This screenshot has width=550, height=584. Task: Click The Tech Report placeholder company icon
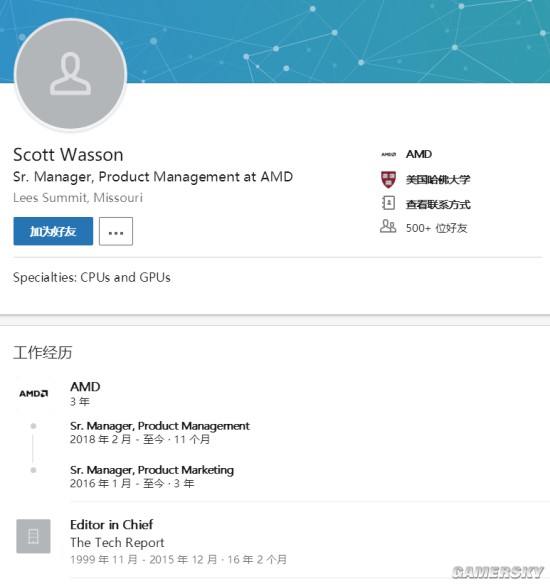tap(34, 536)
